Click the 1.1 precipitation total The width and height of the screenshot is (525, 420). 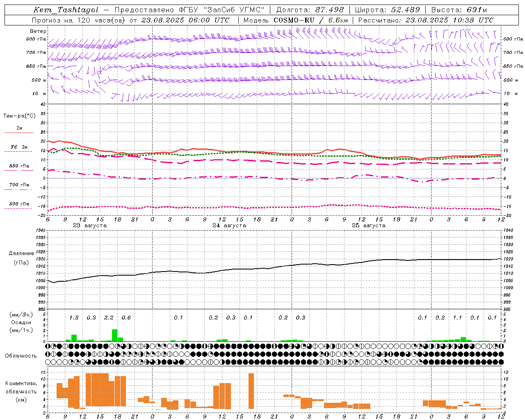pos(457,317)
